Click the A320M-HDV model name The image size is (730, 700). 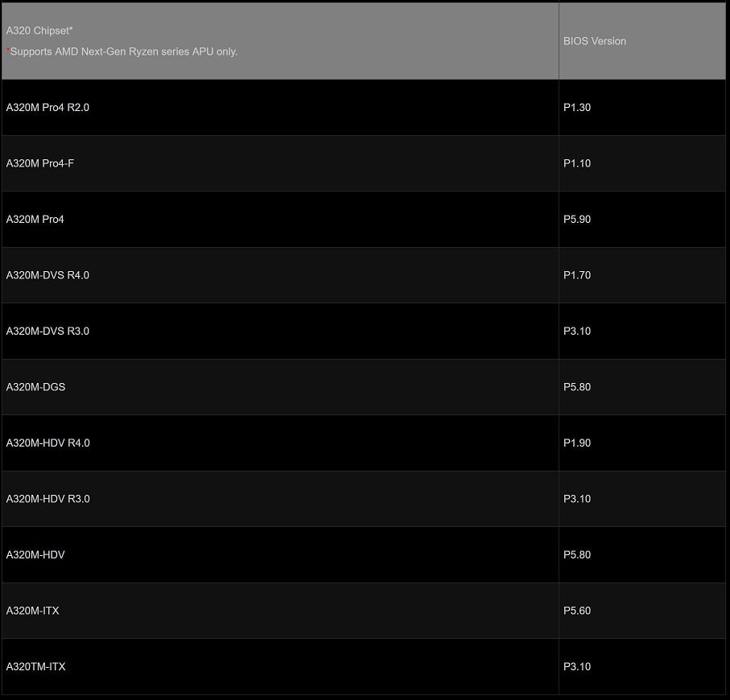point(35,554)
